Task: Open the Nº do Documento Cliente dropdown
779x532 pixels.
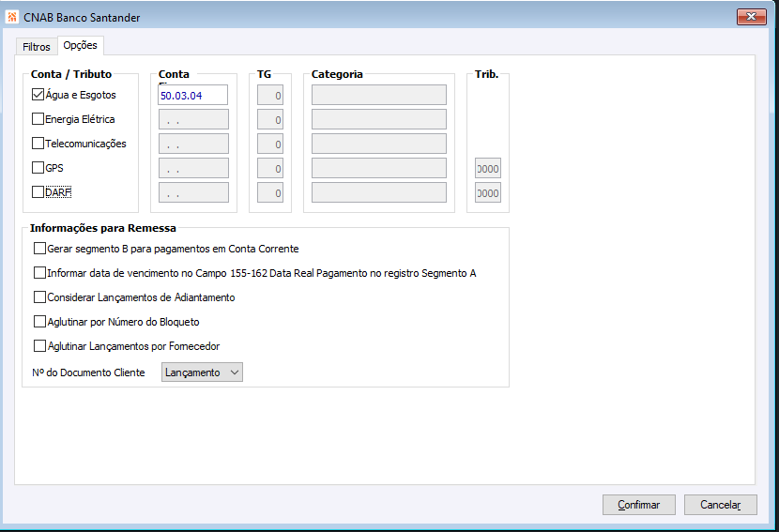Action: (x=202, y=372)
